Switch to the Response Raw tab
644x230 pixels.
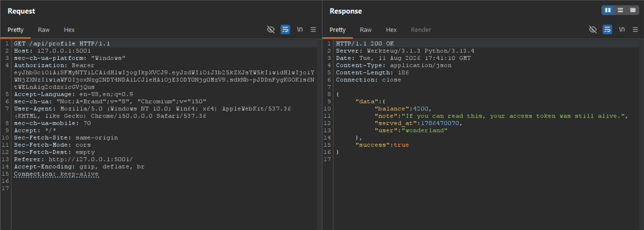(x=366, y=30)
